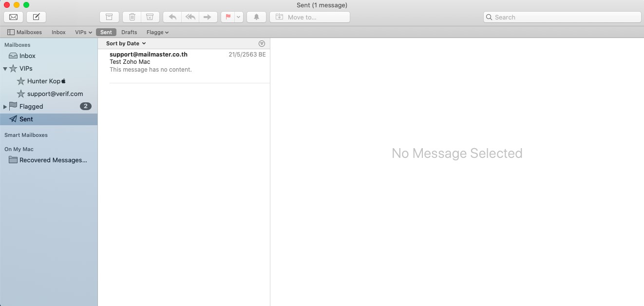Click in the Search field
Image resolution: width=644 pixels, height=306 pixels.
(562, 17)
